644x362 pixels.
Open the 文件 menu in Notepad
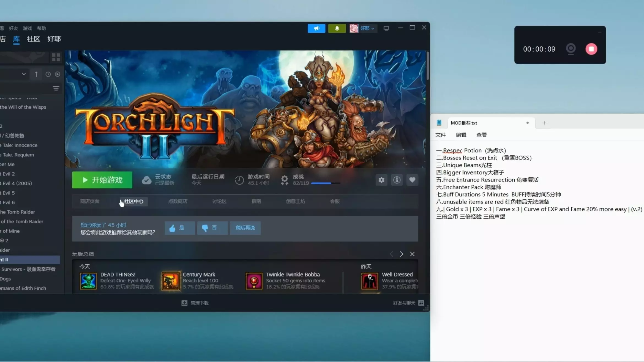[x=441, y=135]
